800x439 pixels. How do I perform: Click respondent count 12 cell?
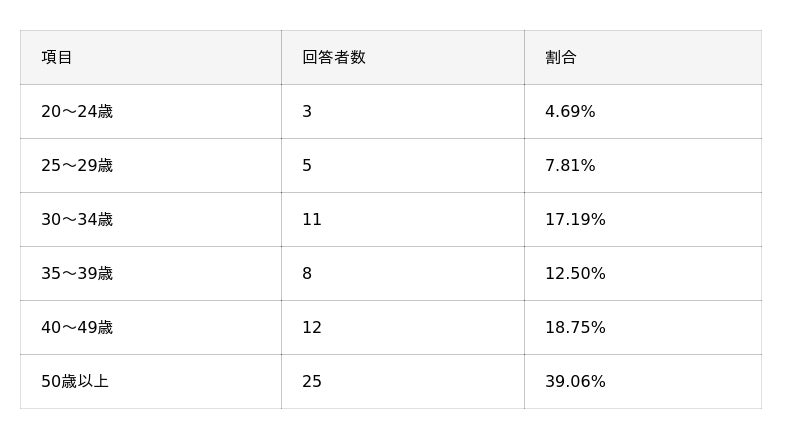pyautogui.click(x=312, y=328)
